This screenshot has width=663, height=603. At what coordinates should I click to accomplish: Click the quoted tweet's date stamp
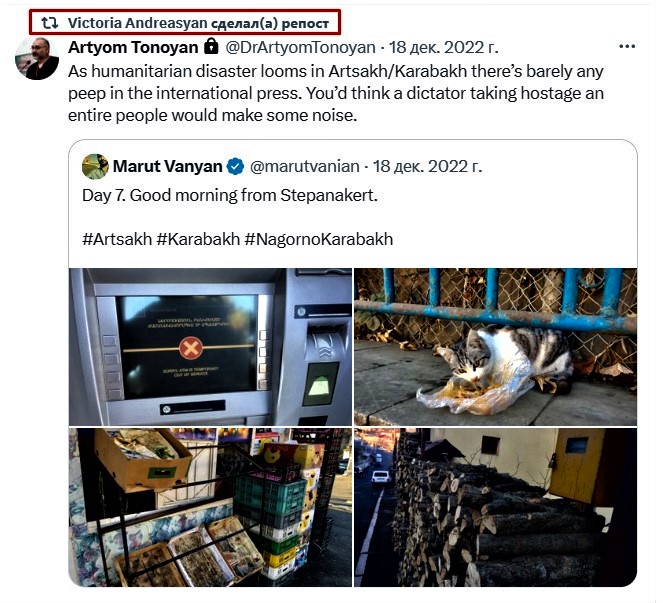(x=427, y=167)
